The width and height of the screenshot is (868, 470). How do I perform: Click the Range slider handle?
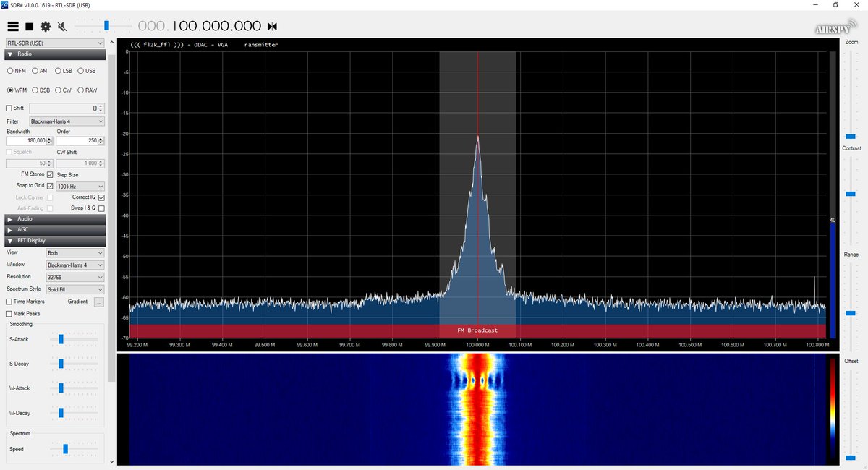pos(851,313)
